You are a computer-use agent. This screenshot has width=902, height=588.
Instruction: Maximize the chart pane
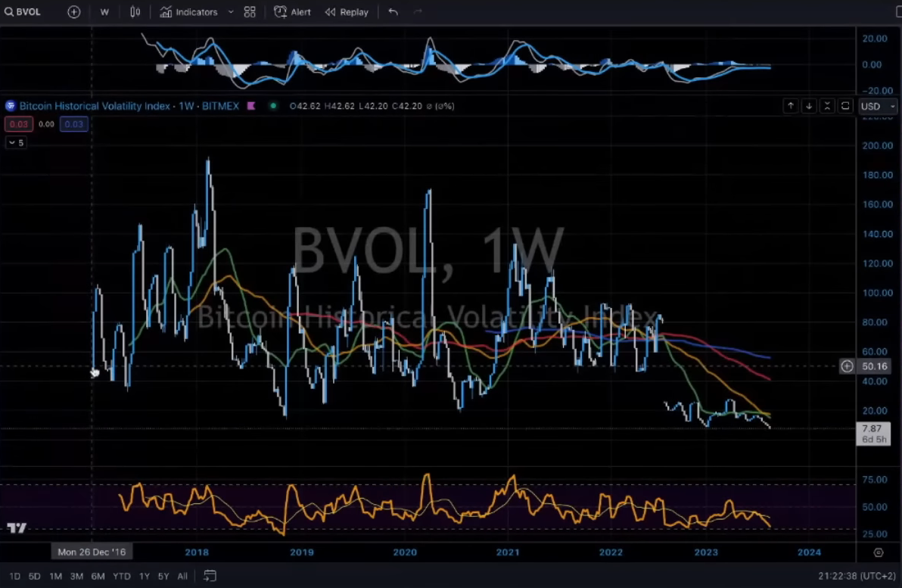click(x=845, y=106)
